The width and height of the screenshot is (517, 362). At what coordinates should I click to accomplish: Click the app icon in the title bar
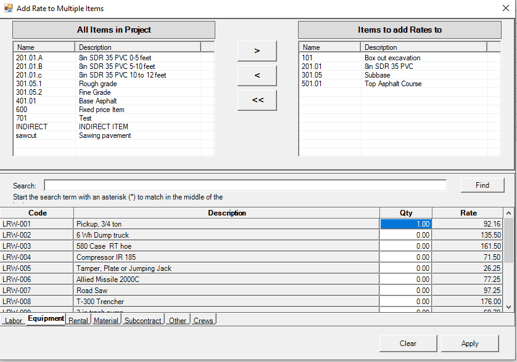[x=8, y=8]
